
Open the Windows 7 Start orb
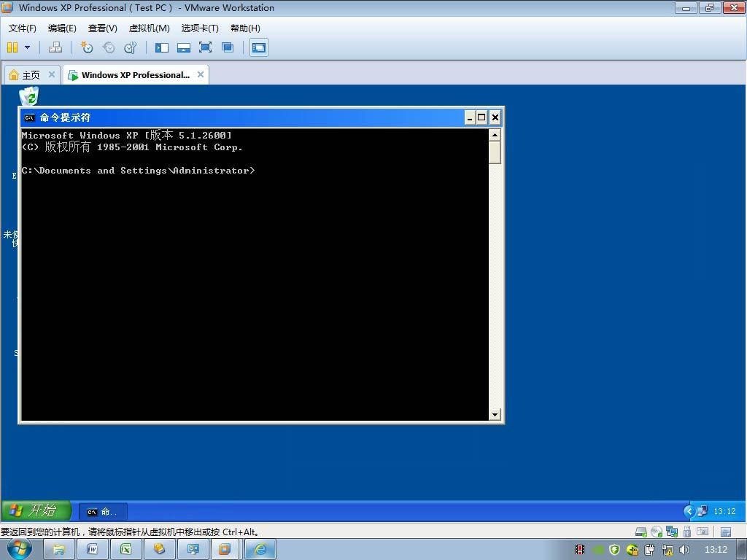pos(20,549)
